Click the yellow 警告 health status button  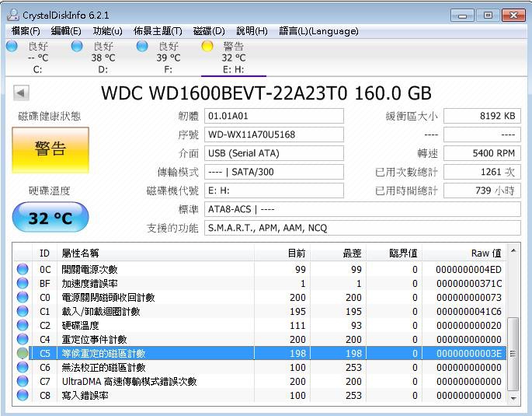pyautogui.click(x=50, y=150)
